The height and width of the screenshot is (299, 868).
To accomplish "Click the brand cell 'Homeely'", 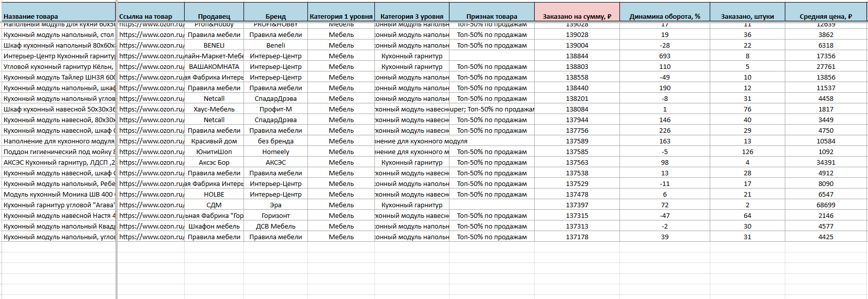I will 275,152.
